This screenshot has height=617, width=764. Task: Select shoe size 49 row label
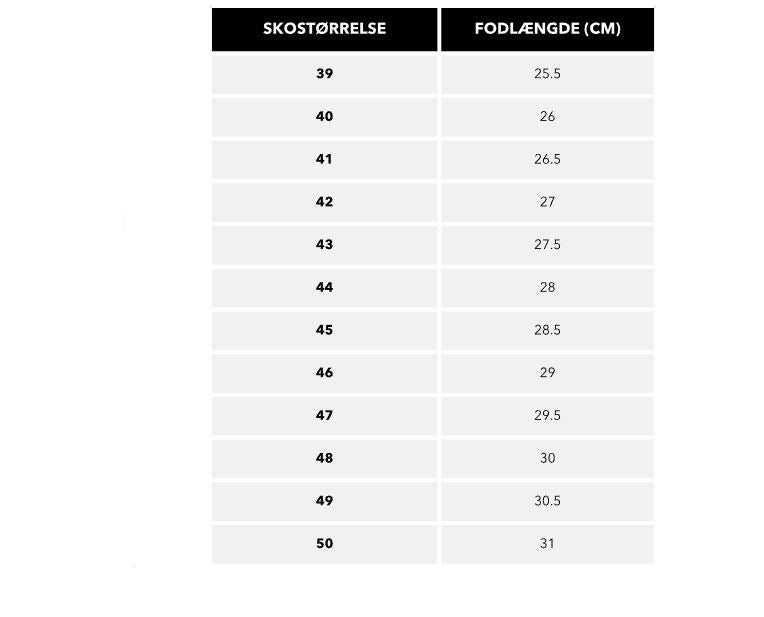324,501
